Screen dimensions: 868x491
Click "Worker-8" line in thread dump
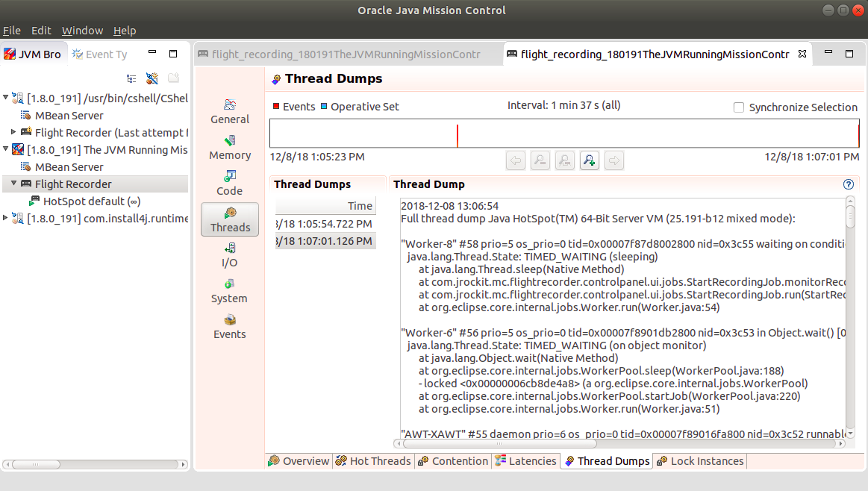622,243
